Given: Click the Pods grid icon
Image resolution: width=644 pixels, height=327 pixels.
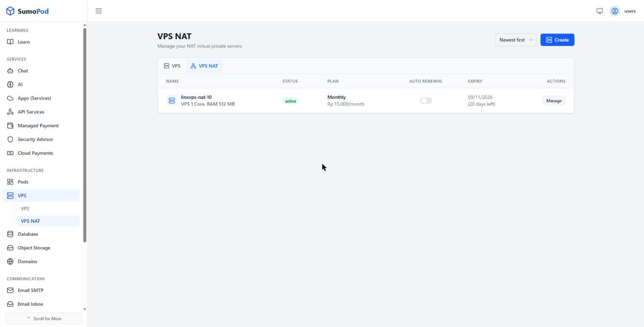Looking at the screenshot, I should [10, 182].
